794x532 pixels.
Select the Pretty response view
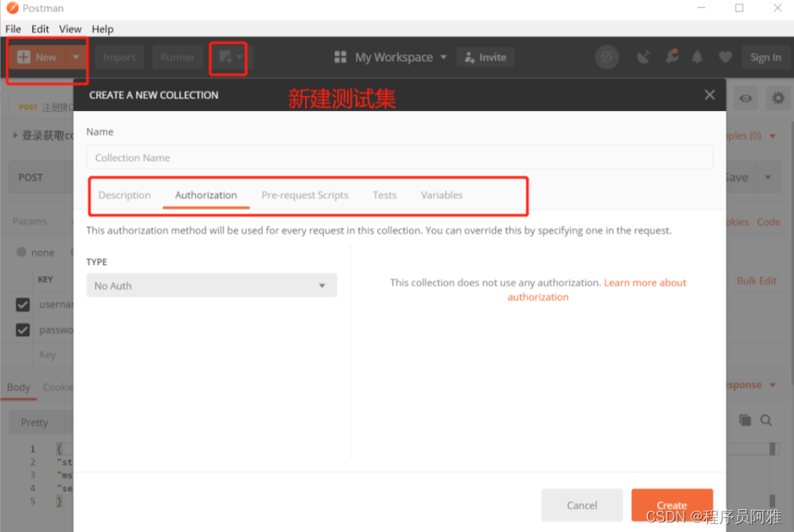tap(35, 423)
